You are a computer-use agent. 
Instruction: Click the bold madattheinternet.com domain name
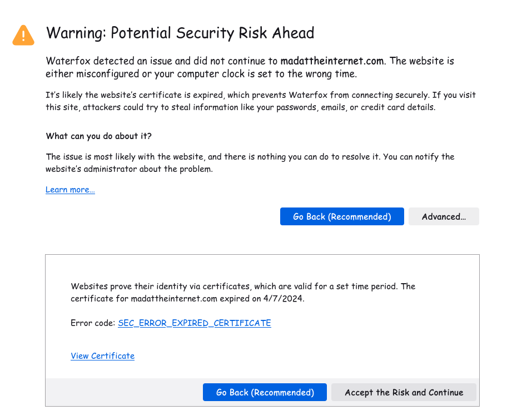click(x=332, y=61)
